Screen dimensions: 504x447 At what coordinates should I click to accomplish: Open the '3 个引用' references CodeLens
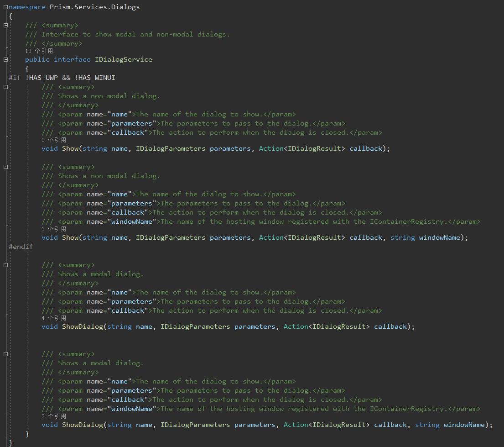click(54, 140)
